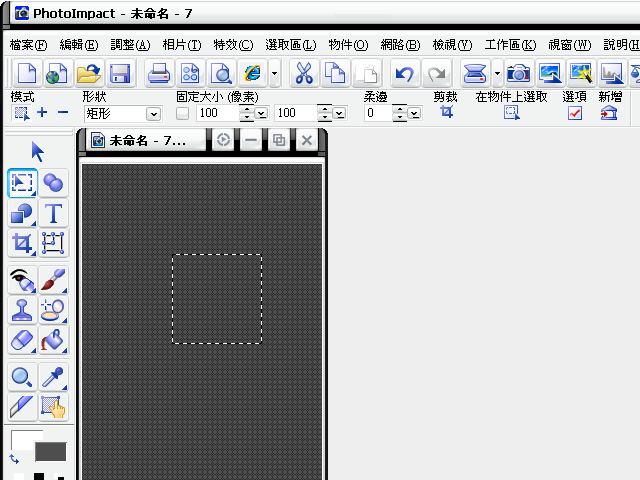Open the 編輯(E) menu

[x=79, y=44]
